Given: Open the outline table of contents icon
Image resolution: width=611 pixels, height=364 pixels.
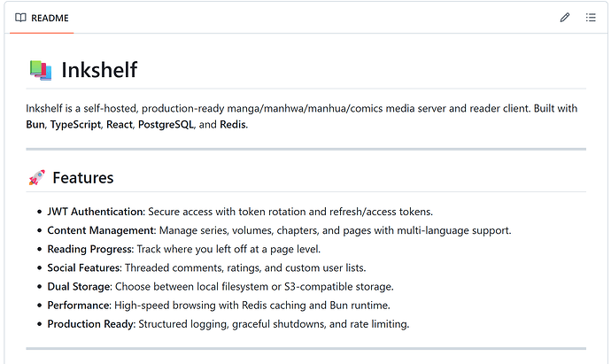Looking at the screenshot, I should coord(591,18).
